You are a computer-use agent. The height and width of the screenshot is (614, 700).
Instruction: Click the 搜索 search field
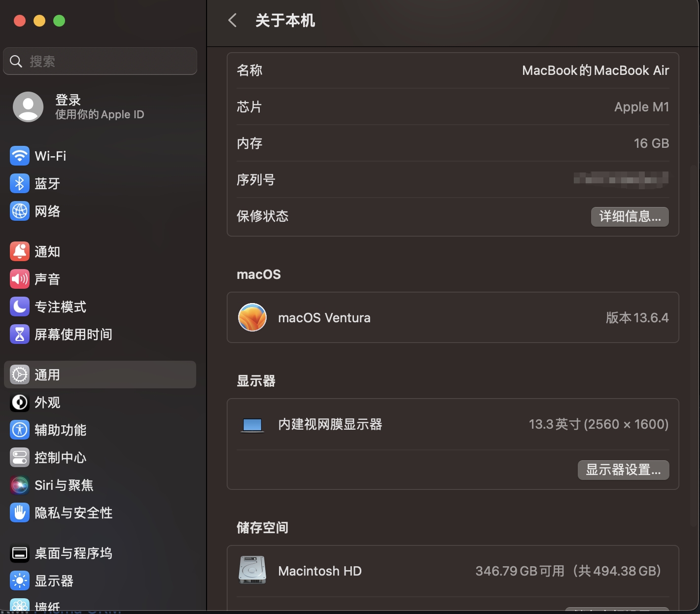point(100,61)
